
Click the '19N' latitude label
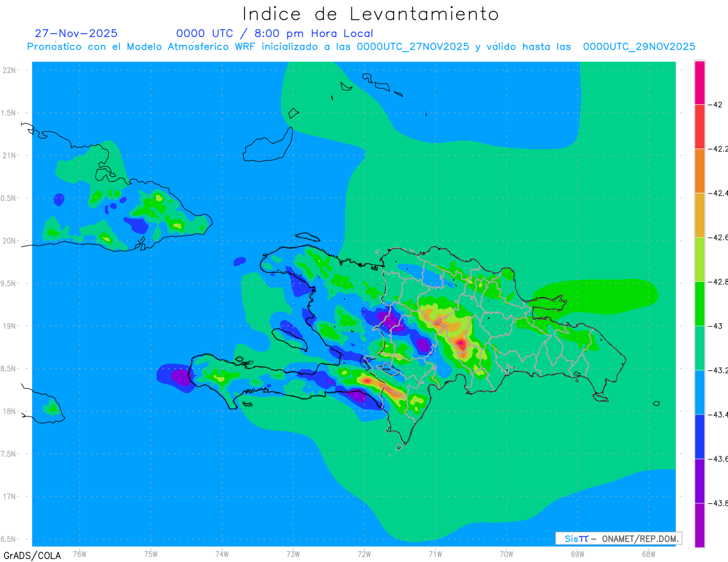point(8,326)
